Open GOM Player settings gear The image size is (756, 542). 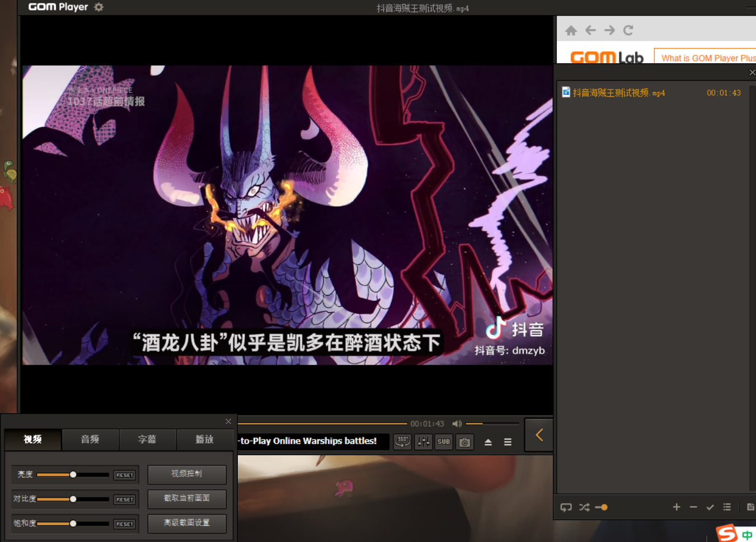coord(99,7)
